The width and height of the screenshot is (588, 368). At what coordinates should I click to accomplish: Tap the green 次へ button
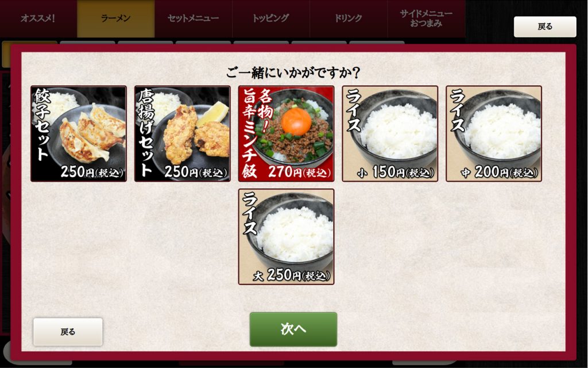click(293, 329)
